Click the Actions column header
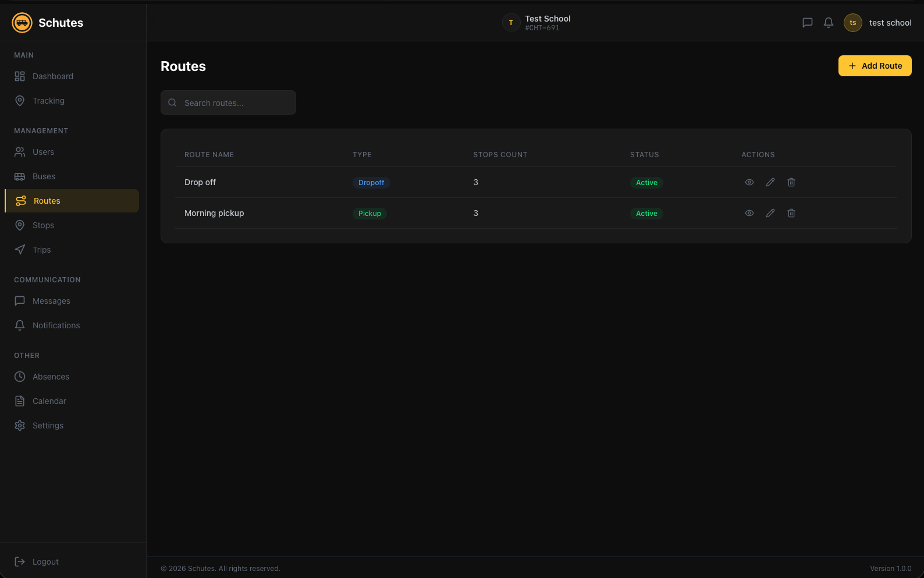The height and width of the screenshot is (578, 924). tap(758, 155)
